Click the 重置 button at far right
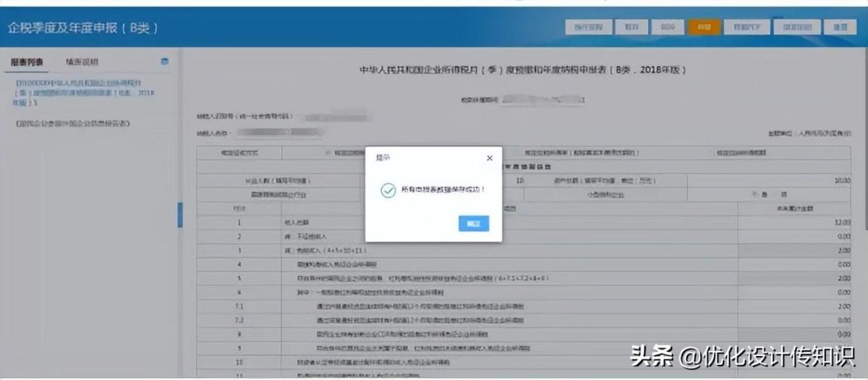Viewport: 868px width, 380px height. 840,27
